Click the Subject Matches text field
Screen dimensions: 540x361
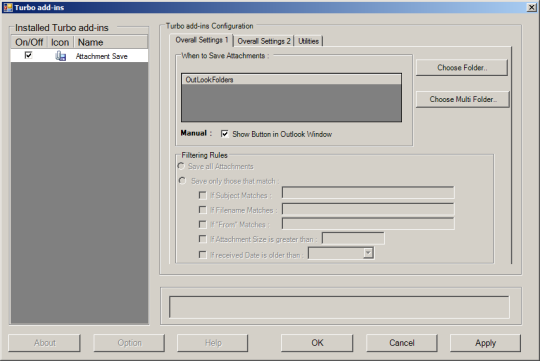coord(368,193)
